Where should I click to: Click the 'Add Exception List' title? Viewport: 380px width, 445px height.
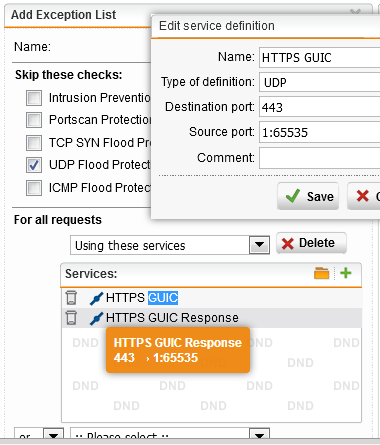(63, 15)
